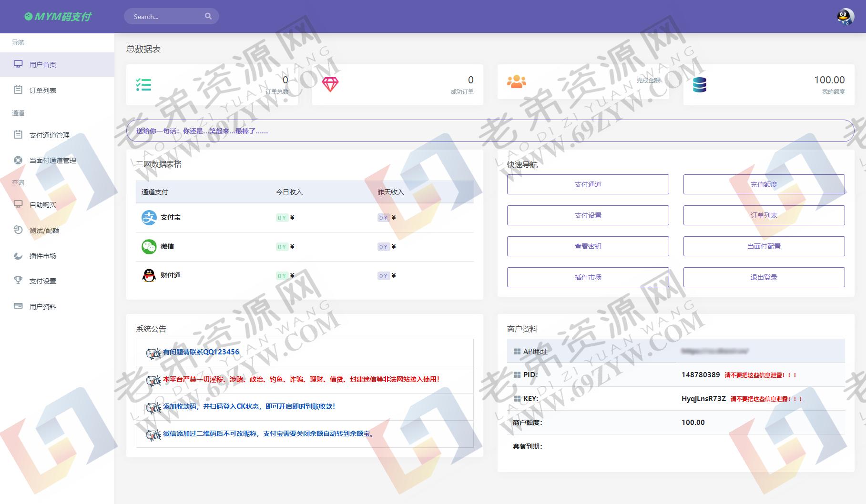Click the grid icon beside KEY:
This screenshot has height=504, width=866.
point(517,399)
